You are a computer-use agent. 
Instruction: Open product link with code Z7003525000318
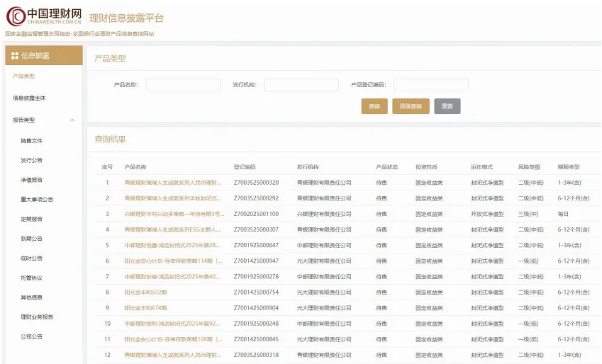173,355
